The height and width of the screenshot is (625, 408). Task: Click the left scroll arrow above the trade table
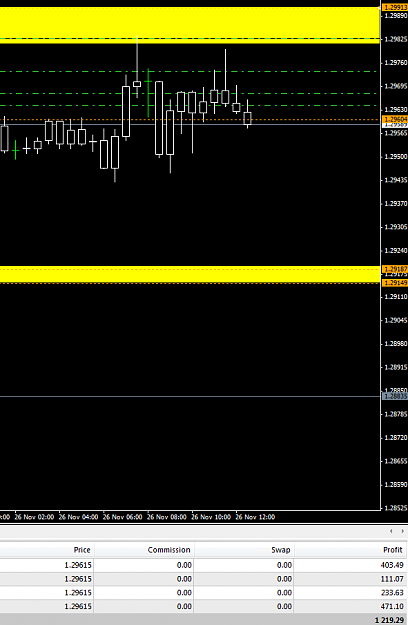(391, 531)
